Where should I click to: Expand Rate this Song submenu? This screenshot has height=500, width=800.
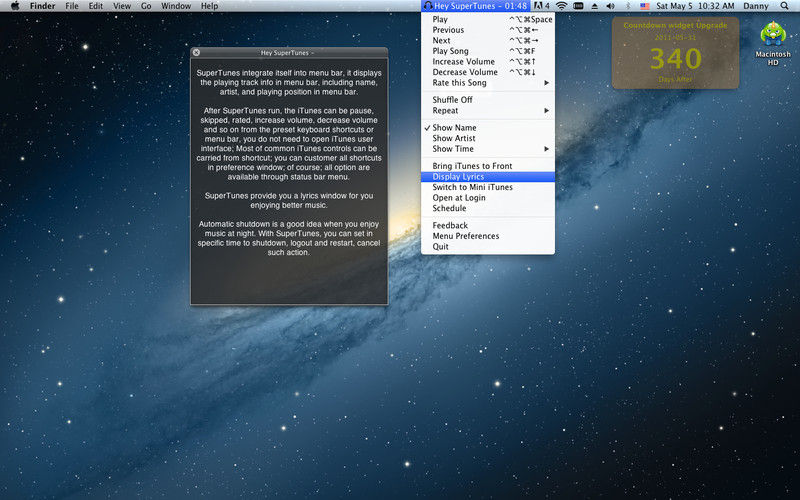488,83
